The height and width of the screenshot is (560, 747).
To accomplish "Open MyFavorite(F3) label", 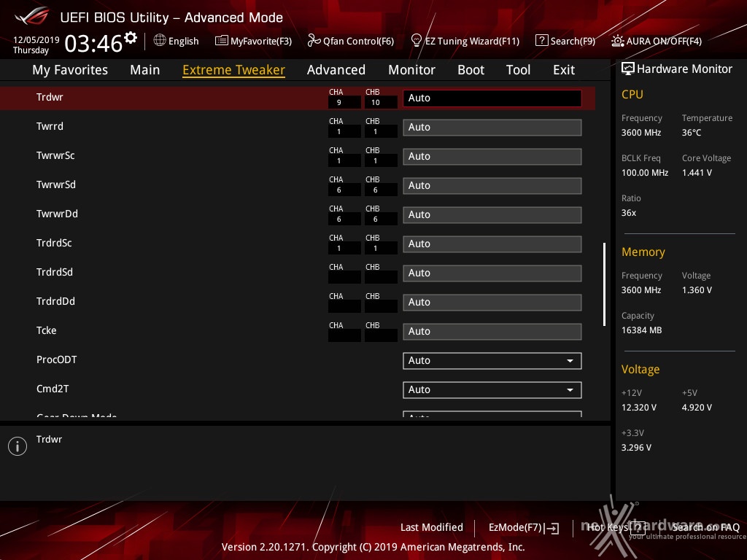I will (261, 41).
